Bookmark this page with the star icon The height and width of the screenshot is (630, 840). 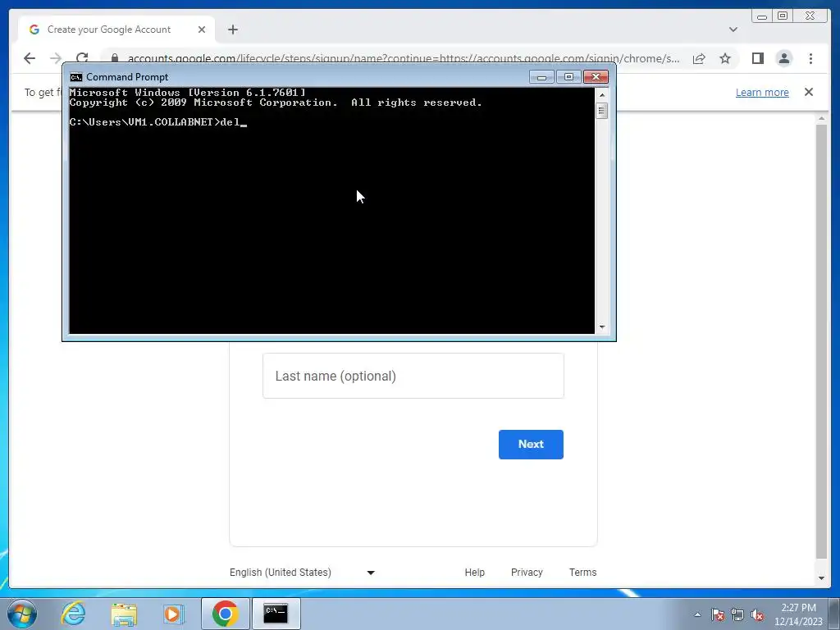point(725,58)
